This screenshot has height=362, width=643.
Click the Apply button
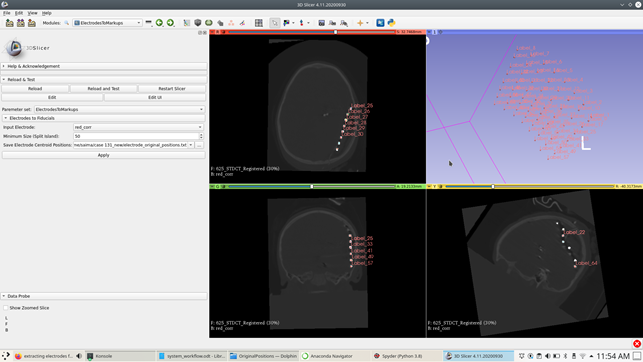[103, 155]
